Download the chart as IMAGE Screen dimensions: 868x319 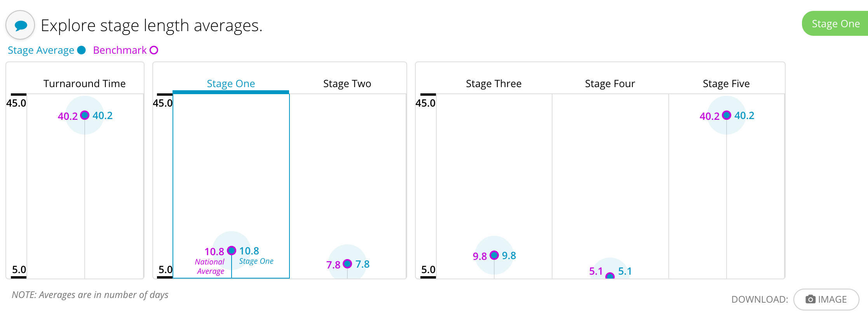826,299
